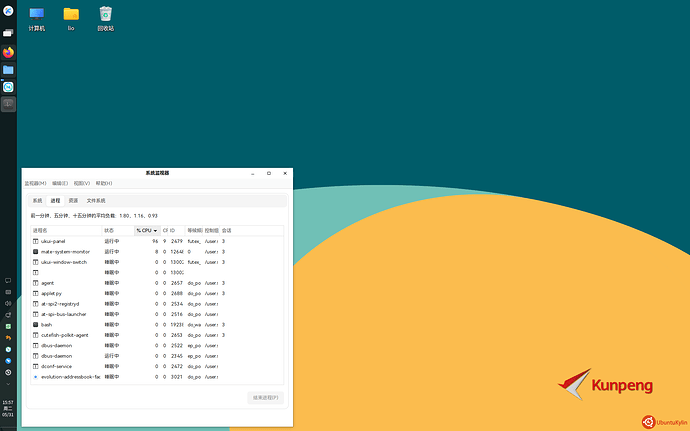Open the UKUI start menu icon

(7, 14)
